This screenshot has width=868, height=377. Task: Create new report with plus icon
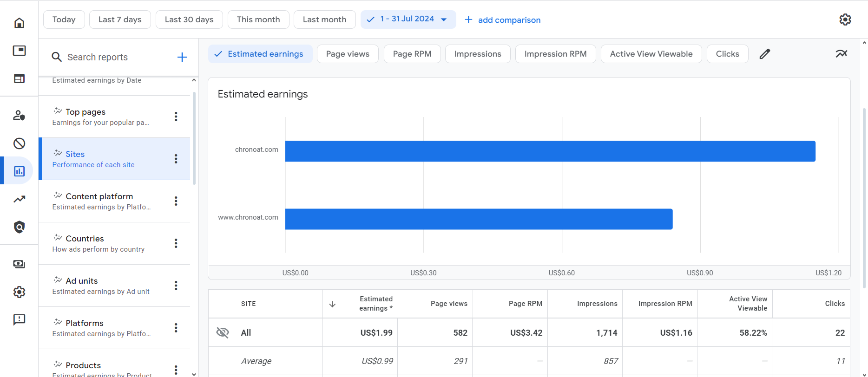182,57
